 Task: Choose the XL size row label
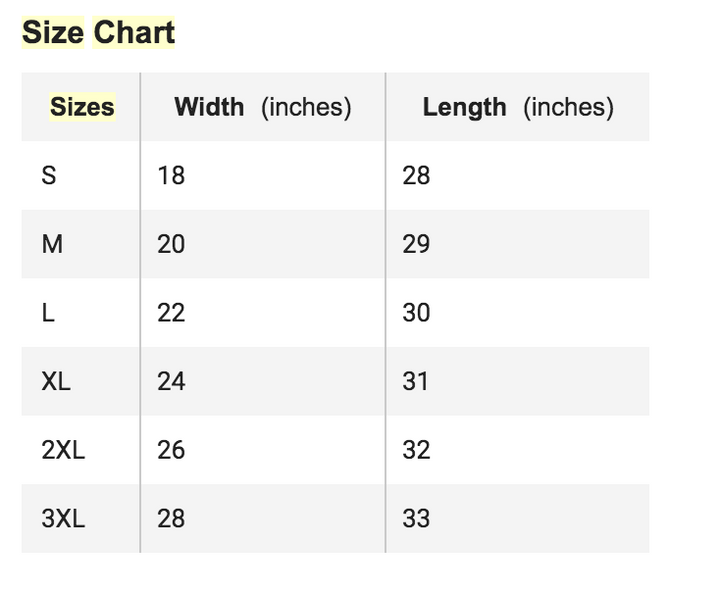56,381
